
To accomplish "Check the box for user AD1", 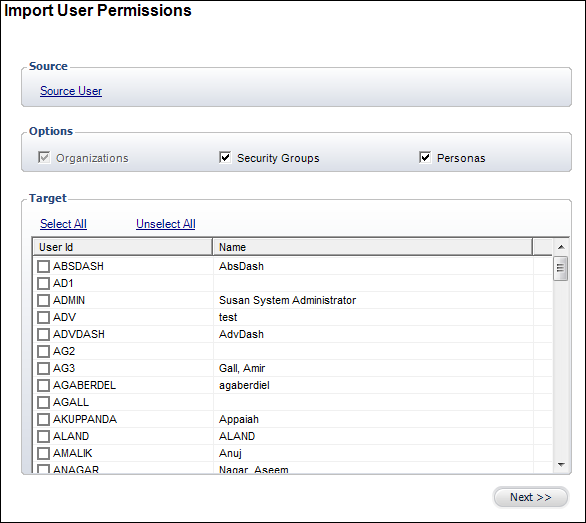I will coord(43,283).
